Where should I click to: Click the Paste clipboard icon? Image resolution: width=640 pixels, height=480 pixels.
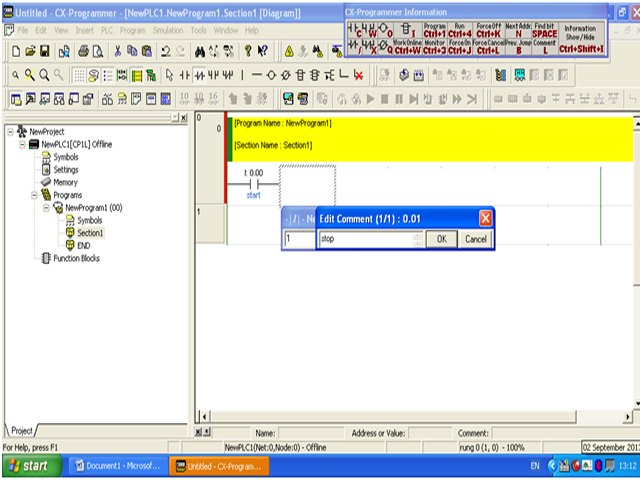pyautogui.click(x=147, y=51)
